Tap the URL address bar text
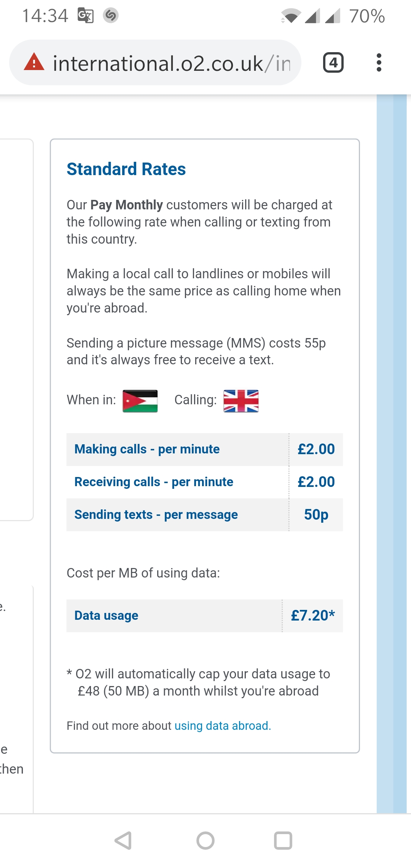Screen dimensions: 411x868 (171, 63)
